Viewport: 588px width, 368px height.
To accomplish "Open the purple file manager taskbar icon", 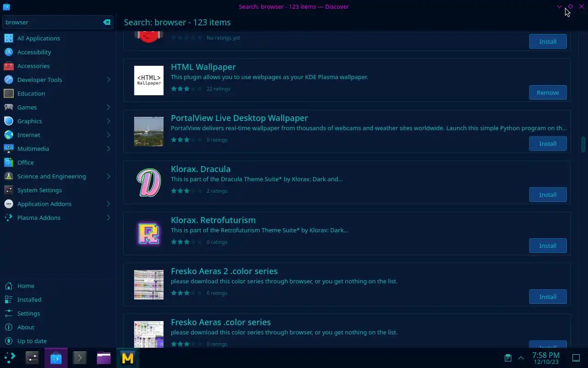I will click(104, 358).
